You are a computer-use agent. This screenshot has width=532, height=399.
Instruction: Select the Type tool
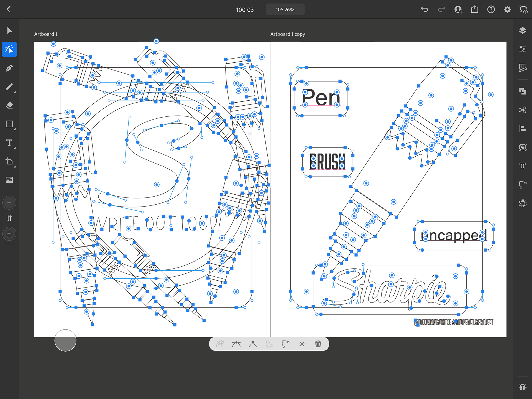9,143
